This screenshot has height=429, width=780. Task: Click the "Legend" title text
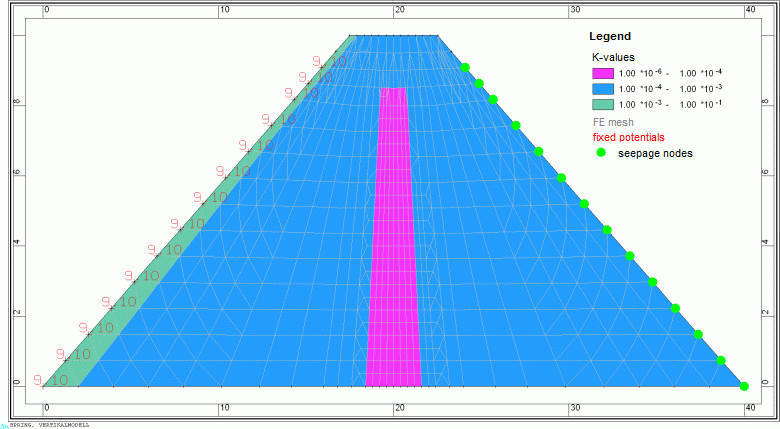(609, 37)
